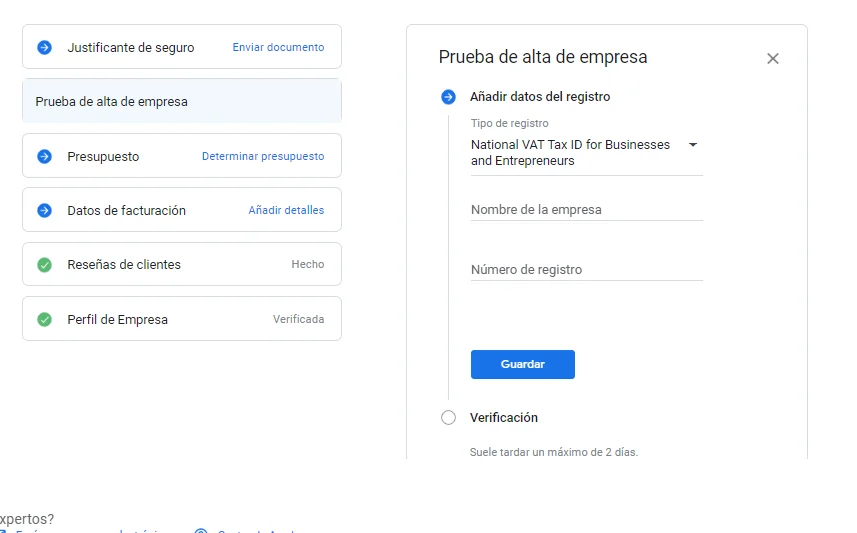Viewport: 857px width, 533px height.
Task: Select the Prueba de alta de empresa item
Action: 181,101
